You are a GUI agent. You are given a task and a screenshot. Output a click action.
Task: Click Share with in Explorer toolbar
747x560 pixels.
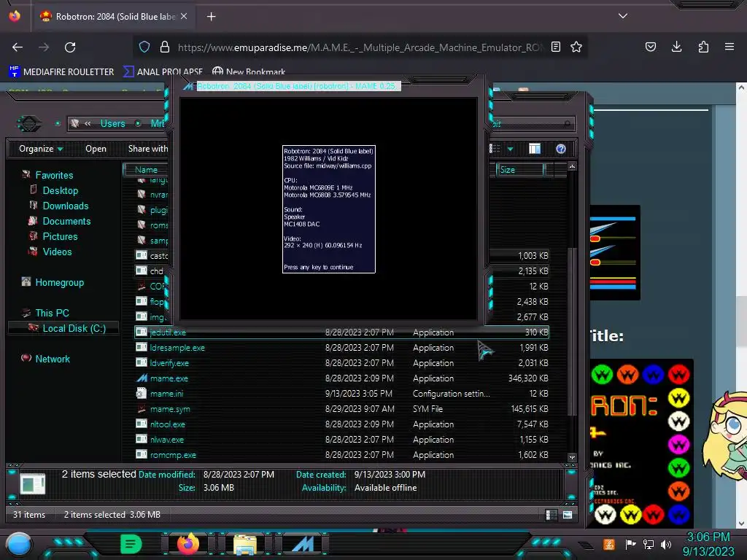click(x=147, y=149)
